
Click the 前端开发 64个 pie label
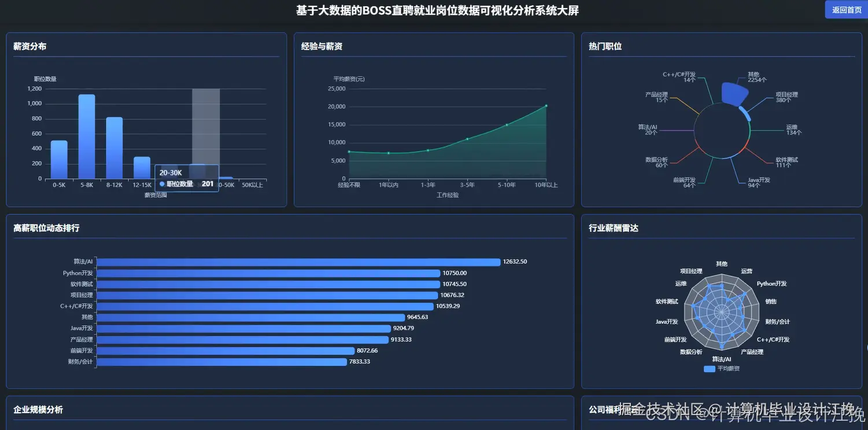[685, 183]
